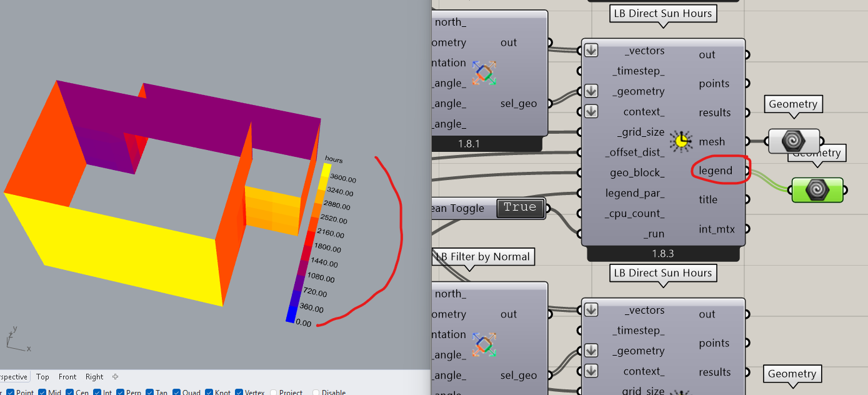Open the Right viewport tab

tap(94, 377)
